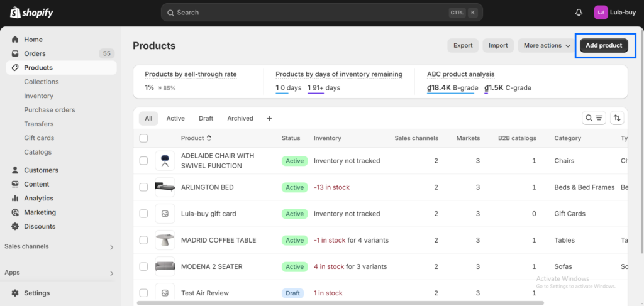The width and height of the screenshot is (644, 306).
Task: Click the Export button
Action: [x=463, y=45]
